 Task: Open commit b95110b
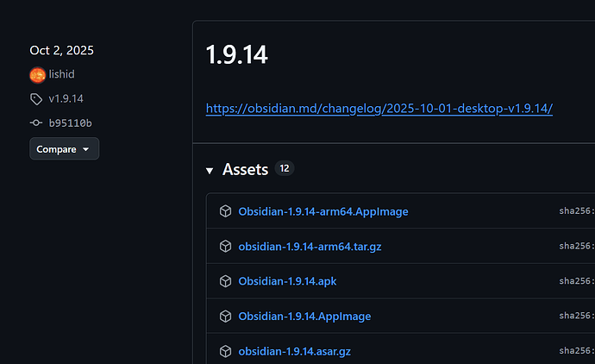pos(70,123)
